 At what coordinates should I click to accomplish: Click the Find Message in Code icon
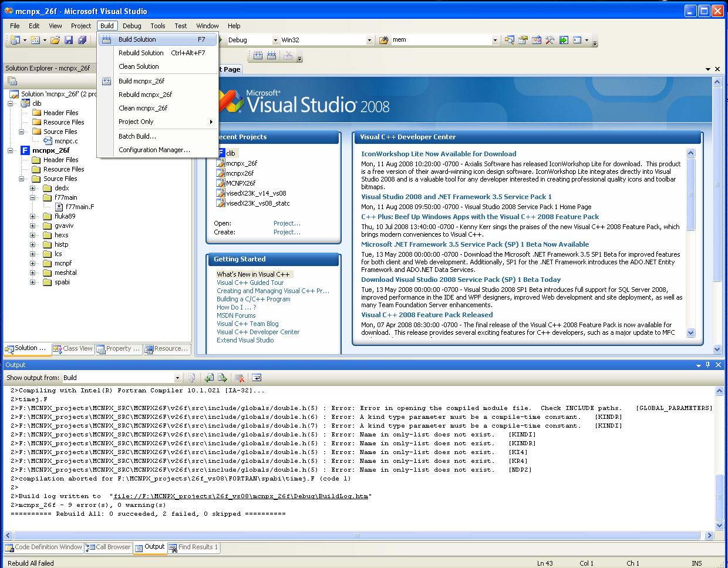click(191, 378)
